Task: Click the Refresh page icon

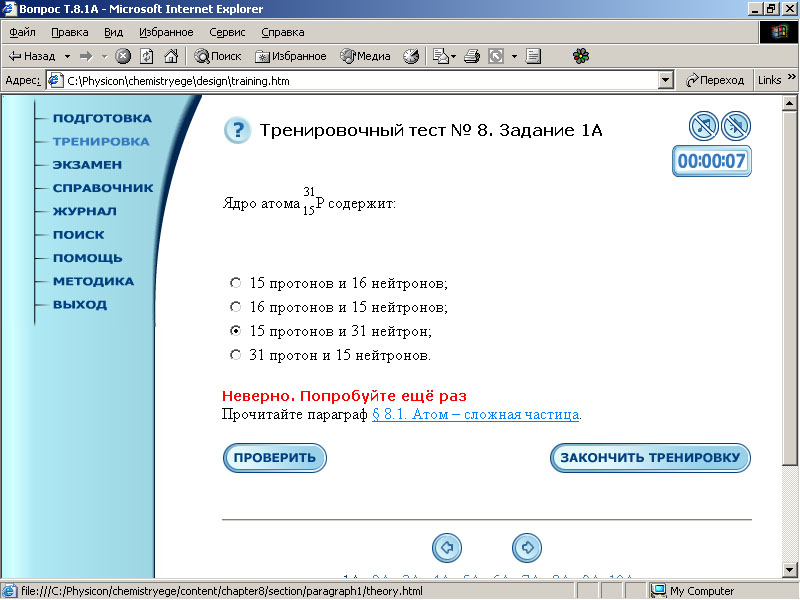Action: click(x=147, y=56)
